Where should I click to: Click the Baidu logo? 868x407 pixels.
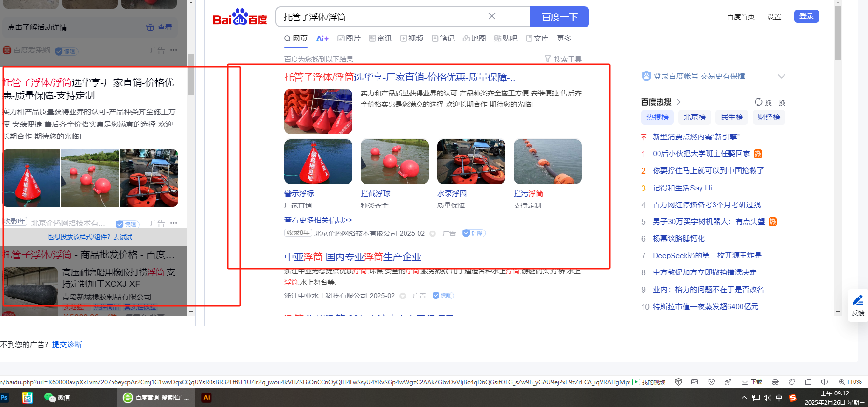pos(240,17)
